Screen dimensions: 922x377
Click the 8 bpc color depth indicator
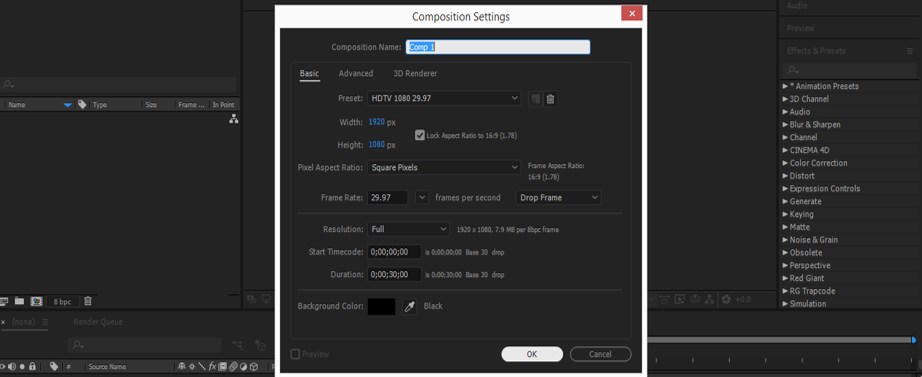point(62,301)
